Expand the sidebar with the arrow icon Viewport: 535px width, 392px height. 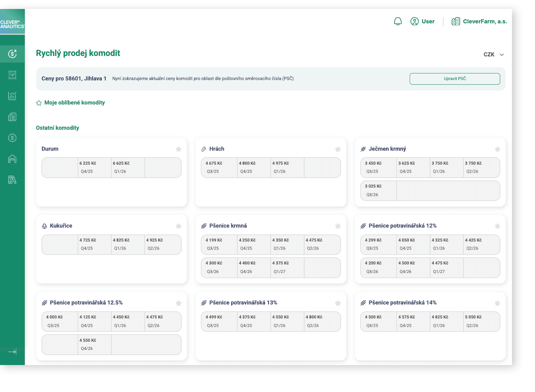12,352
